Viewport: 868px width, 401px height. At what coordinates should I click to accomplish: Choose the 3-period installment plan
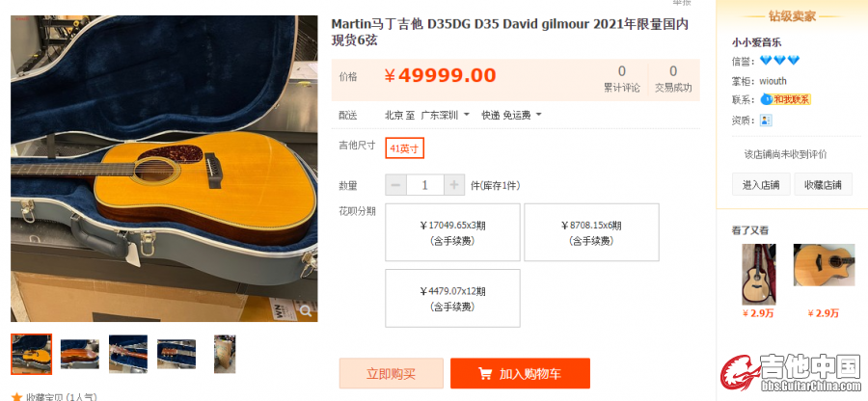tap(453, 232)
